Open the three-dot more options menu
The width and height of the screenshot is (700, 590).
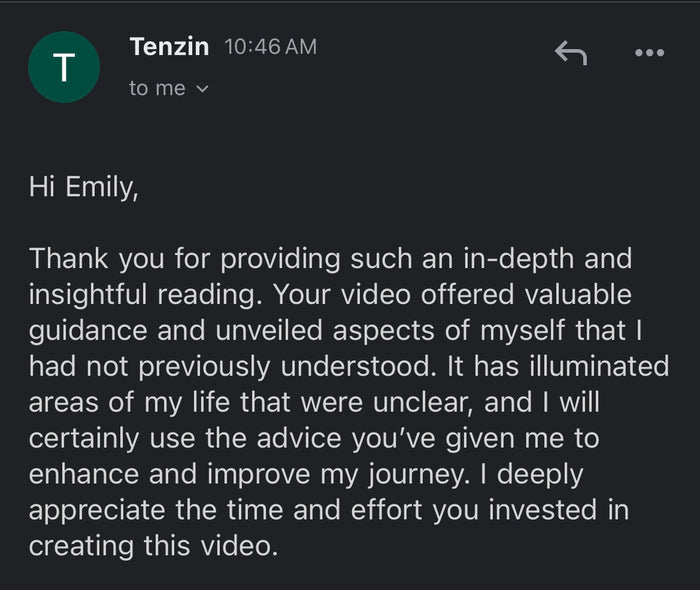[x=650, y=53]
